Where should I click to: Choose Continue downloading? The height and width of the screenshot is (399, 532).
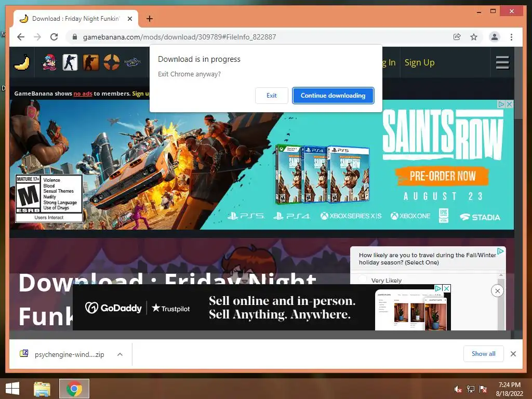pyautogui.click(x=333, y=96)
